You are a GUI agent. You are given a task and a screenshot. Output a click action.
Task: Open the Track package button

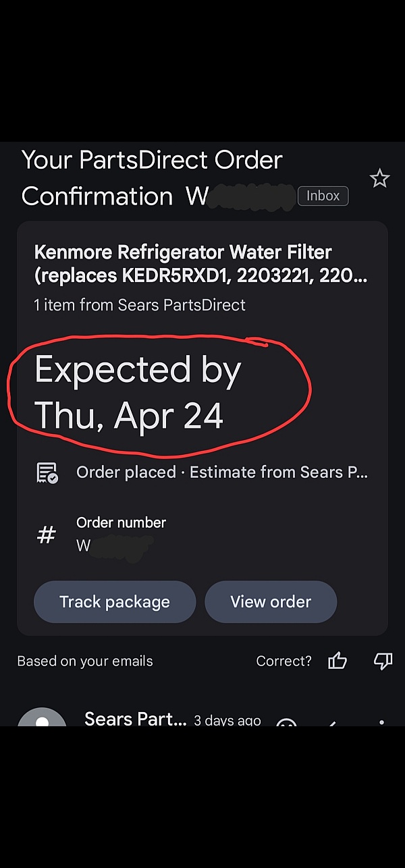[115, 601]
